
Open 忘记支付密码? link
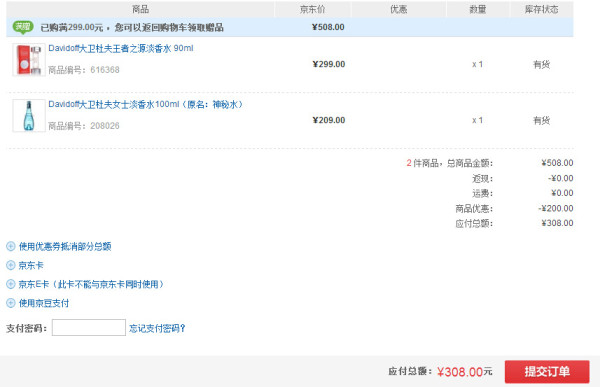[x=157, y=328]
